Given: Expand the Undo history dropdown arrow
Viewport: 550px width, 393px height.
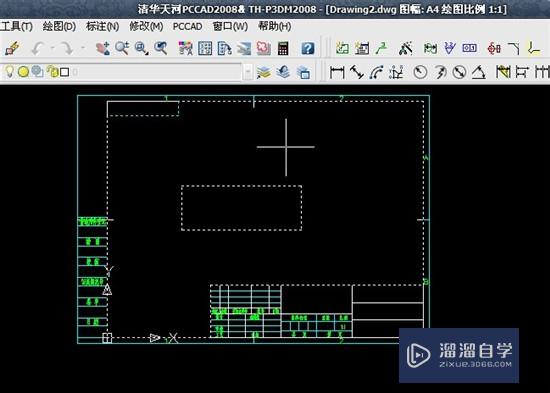Looking at the screenshot, I should 52,48.
